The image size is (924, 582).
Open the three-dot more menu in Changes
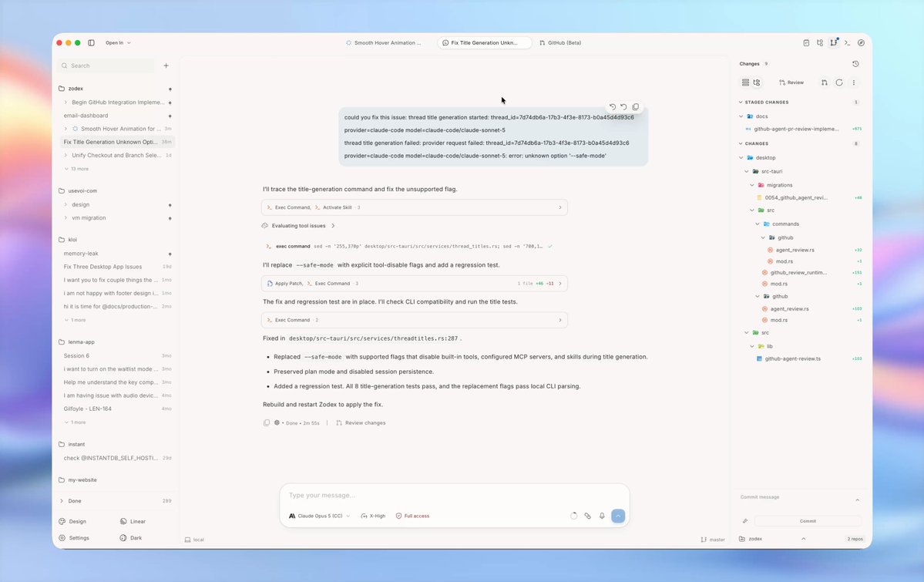coord(854,82)
